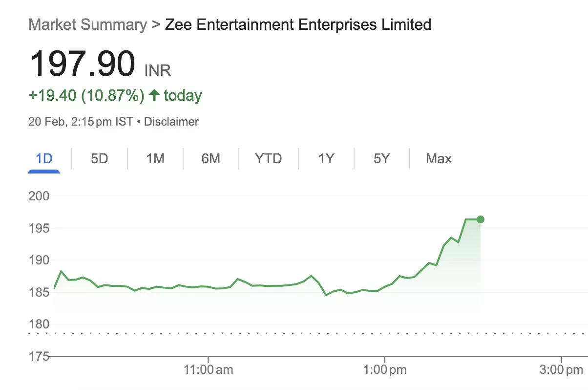Select the YTD tab
Image resolution: width=588 pixels, height=390 pixels.
tap(268, 159)
